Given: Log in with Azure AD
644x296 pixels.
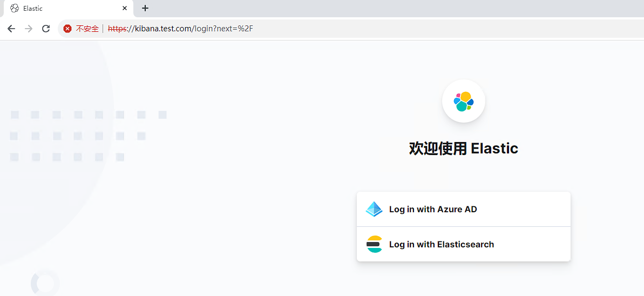Looking at the screenshot, I should (x=464, y=209).
